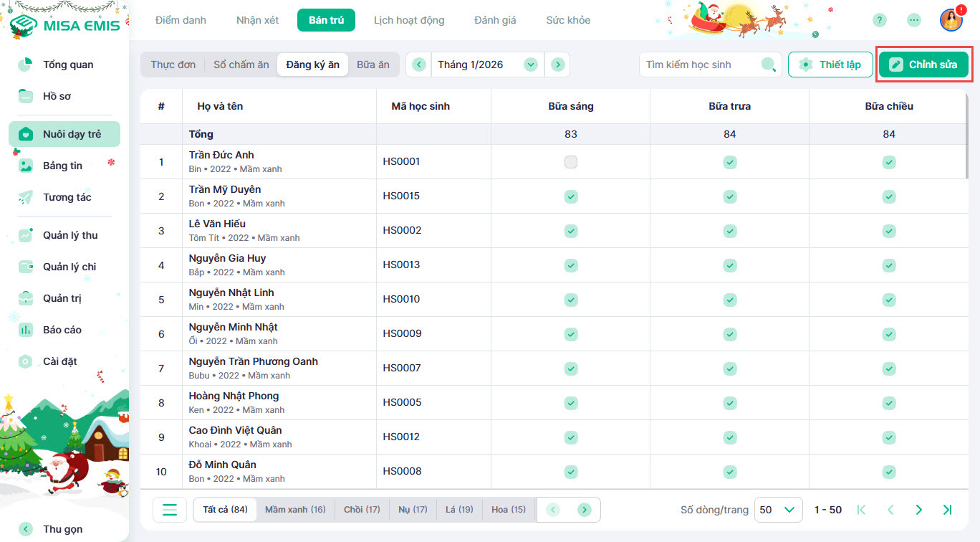Check Bữa sáng for Trần Đức Anh
The width and height of the screenshot is (980, 542).
[570, 162]
